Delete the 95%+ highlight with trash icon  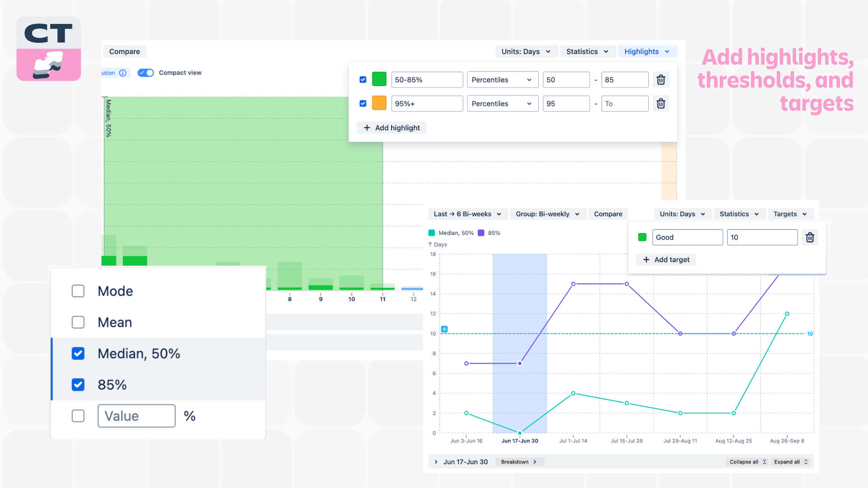click(660, 103)
